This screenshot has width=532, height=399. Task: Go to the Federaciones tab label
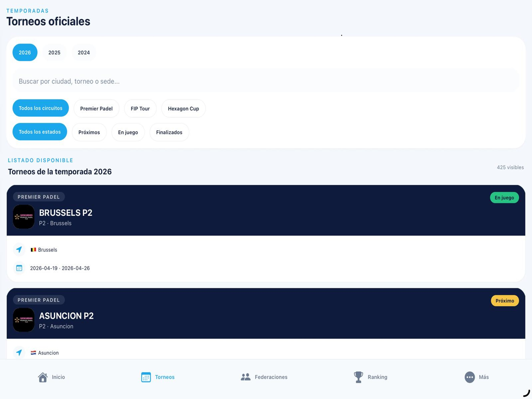271,377
